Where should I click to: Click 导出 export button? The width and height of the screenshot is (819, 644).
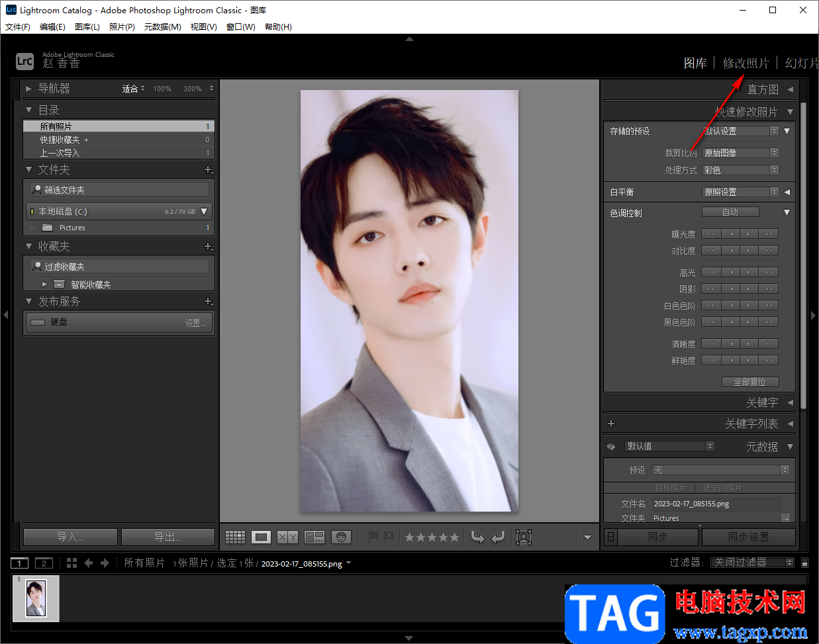pos(168,537)
